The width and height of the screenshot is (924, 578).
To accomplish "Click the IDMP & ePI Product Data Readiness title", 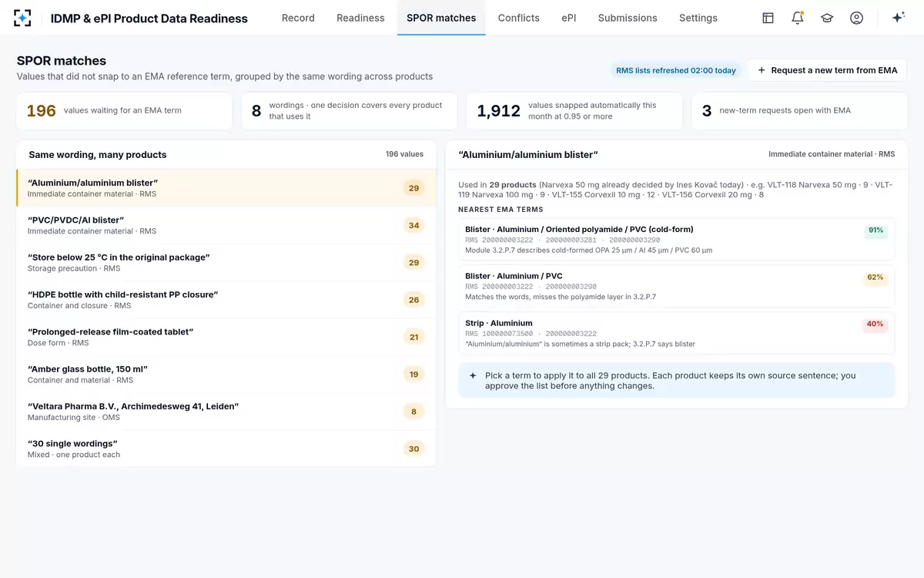I will point(149,18).
